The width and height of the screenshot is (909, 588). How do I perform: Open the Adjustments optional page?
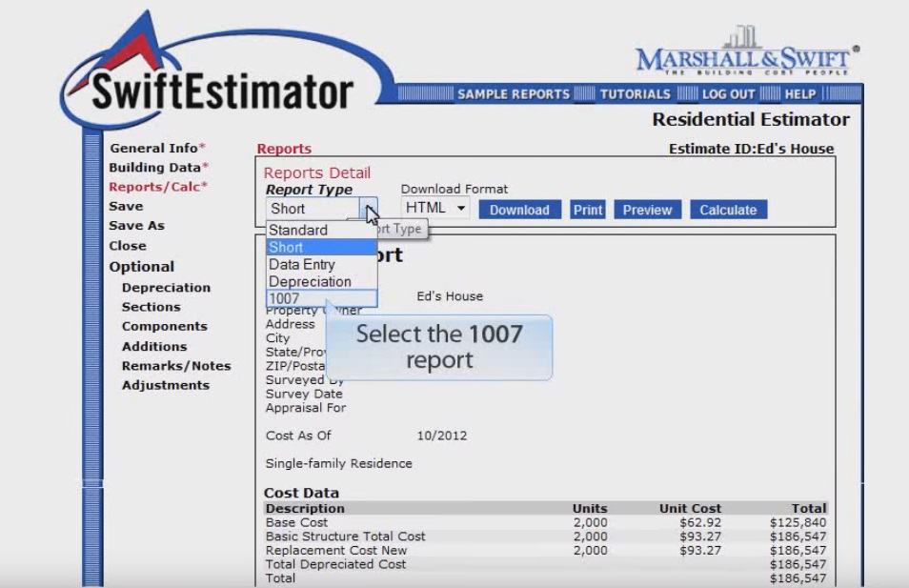[165, 385]
